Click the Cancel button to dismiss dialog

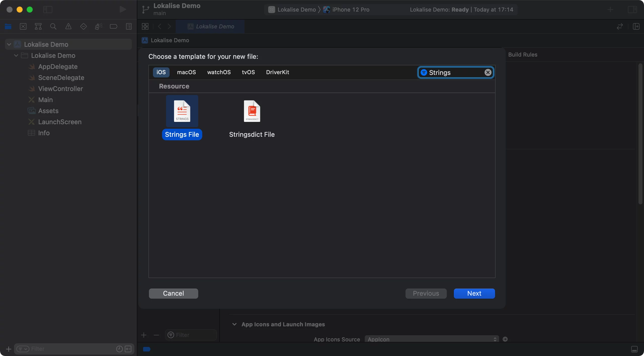click(173, 293)
